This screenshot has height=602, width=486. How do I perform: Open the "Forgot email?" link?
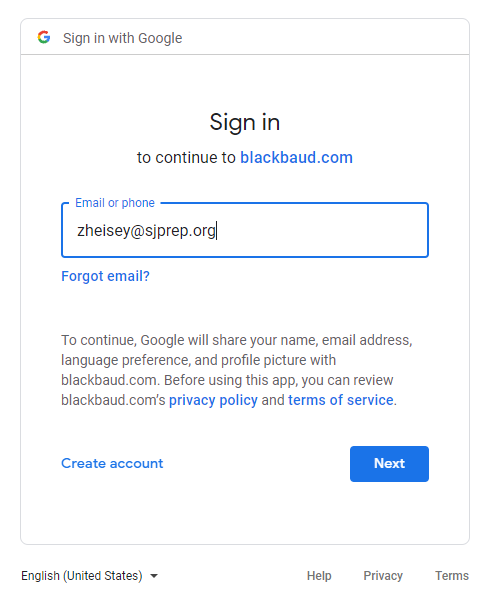(106, 276)
